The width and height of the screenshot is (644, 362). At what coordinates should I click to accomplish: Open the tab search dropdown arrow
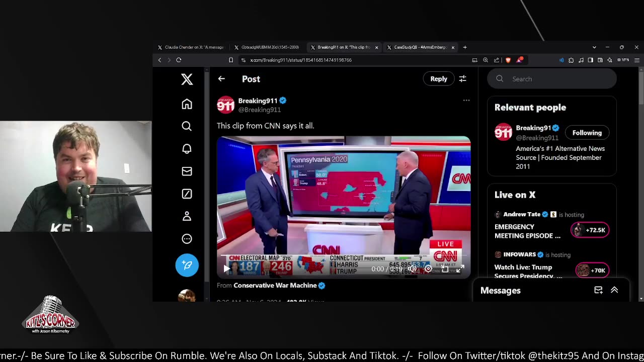pyautogui.click(x=594, y=47)
